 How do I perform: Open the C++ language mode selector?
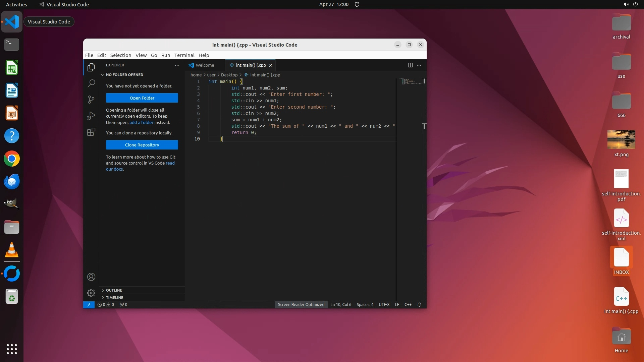(408, 305)
